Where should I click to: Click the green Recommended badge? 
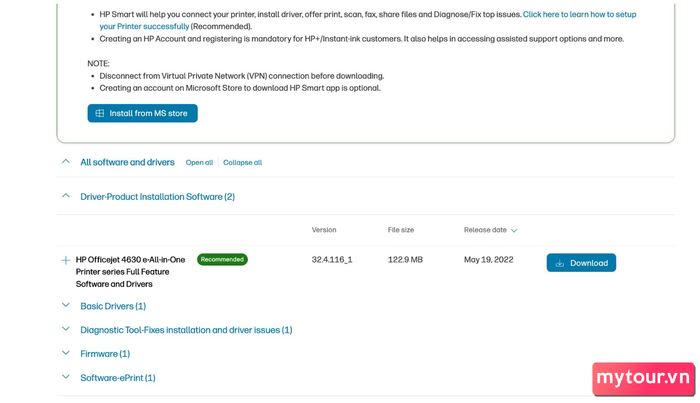point(222,259)
